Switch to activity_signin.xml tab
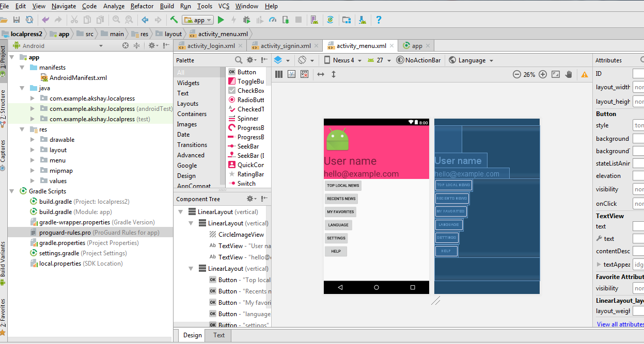Viewport: 644px width, 344px height. point(285,45)
